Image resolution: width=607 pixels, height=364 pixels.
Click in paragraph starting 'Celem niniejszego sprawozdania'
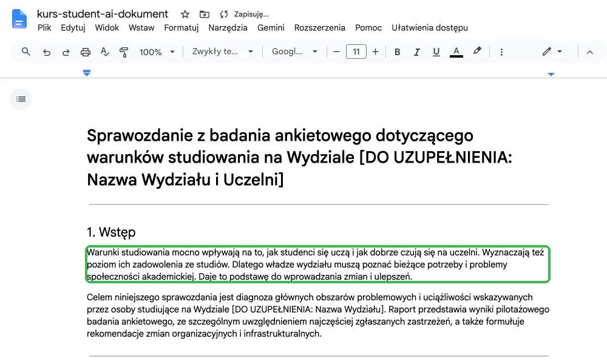click(x=318, y=315)
